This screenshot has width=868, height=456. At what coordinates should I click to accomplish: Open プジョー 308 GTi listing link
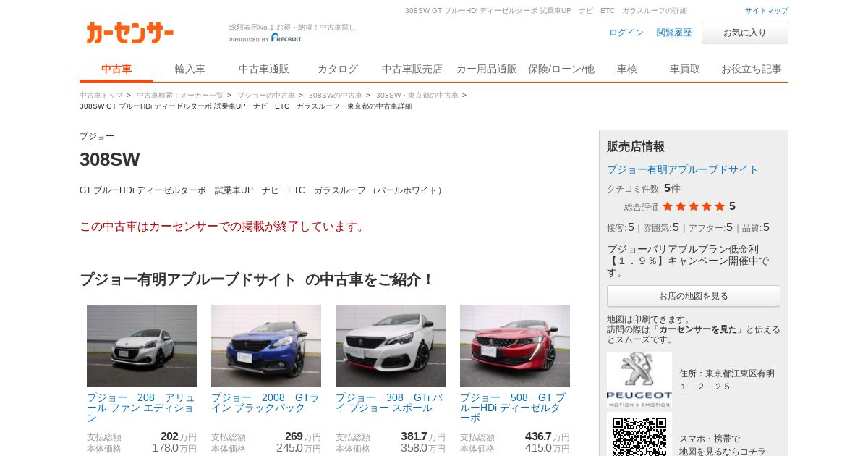pos(390,402)
